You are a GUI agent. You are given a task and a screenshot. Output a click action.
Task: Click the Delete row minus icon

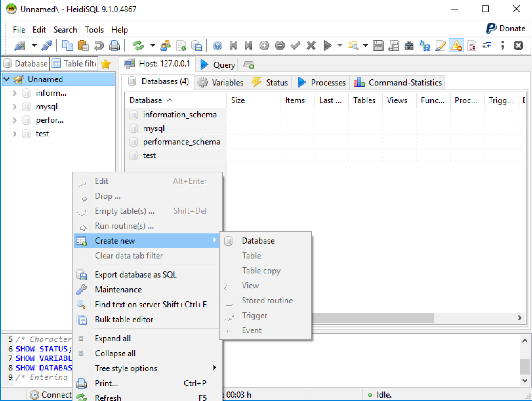pyautogui.click(x=280, y=45)
